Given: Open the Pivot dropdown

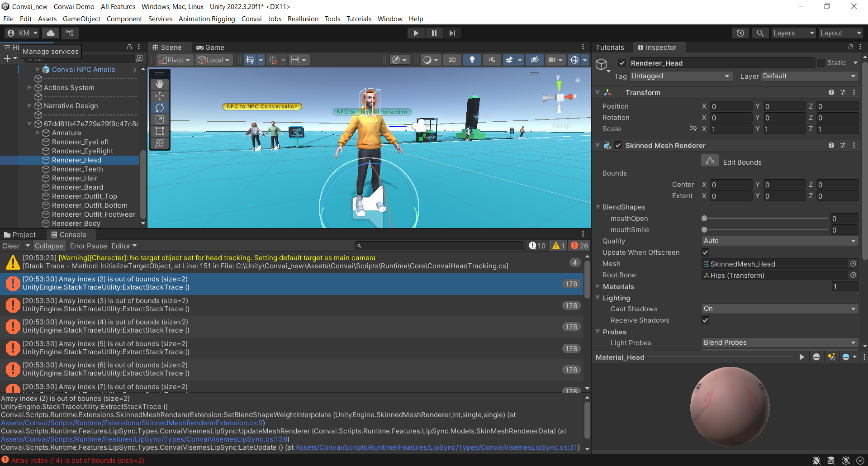Looking at the screenshot, I should (x=175, y=60).
